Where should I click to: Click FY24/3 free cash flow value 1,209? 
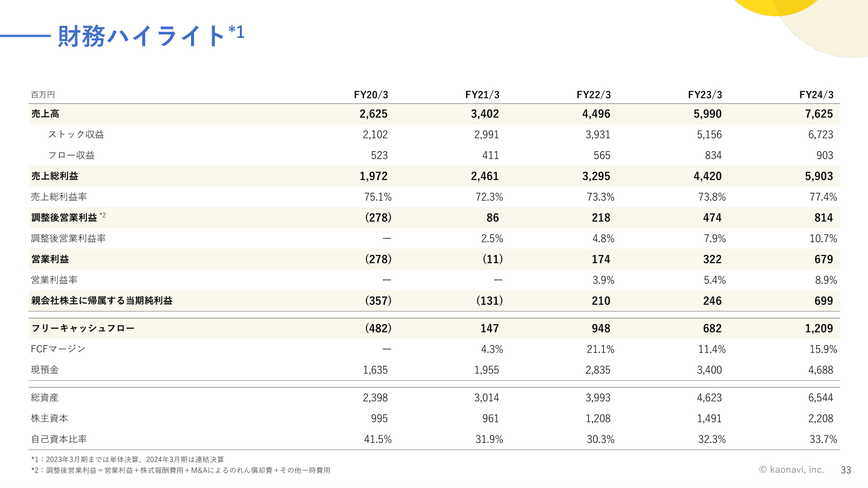pyautogui.click(x=818, y=328)
